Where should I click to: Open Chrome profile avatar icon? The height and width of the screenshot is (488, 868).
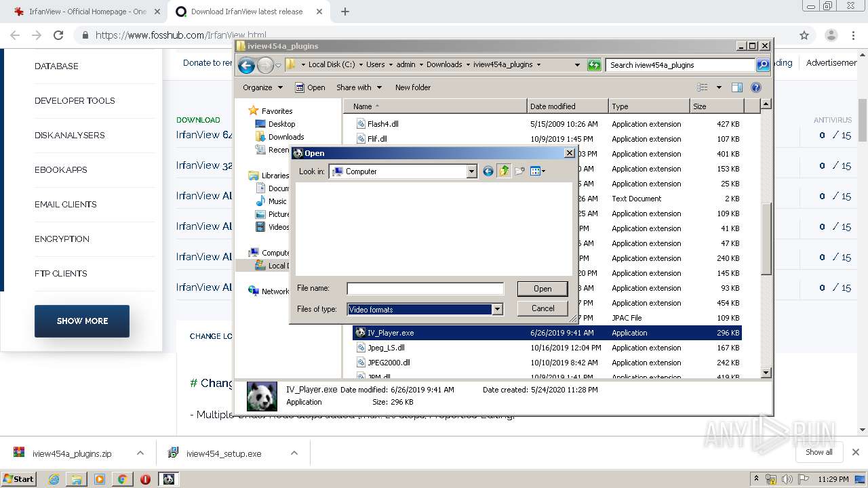tap(831, 35)
